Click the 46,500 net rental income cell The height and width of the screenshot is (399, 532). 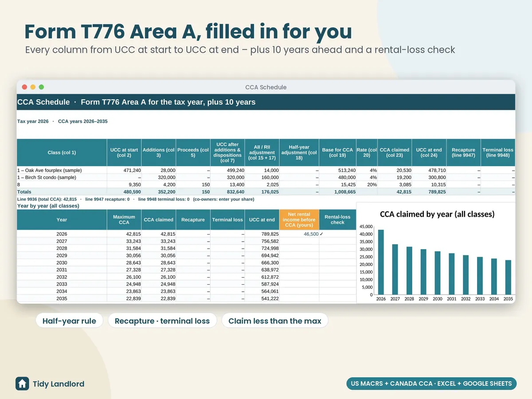tap(299, 234)
